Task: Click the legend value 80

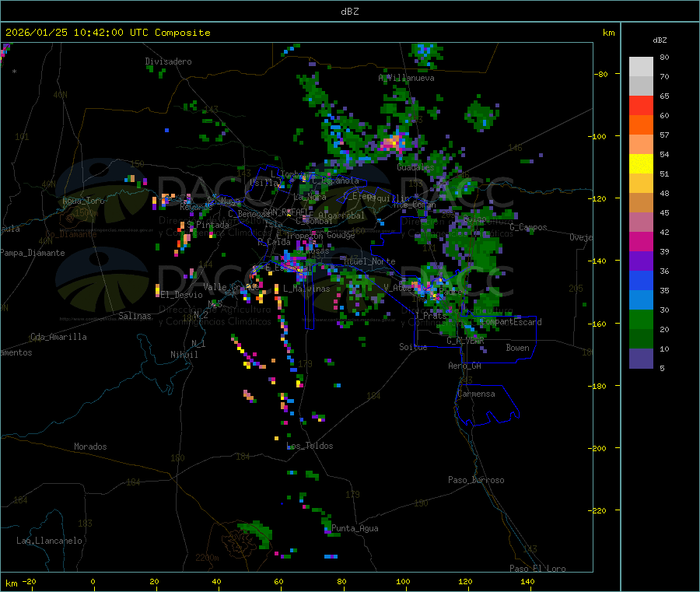Action: (x=664, y=57)
